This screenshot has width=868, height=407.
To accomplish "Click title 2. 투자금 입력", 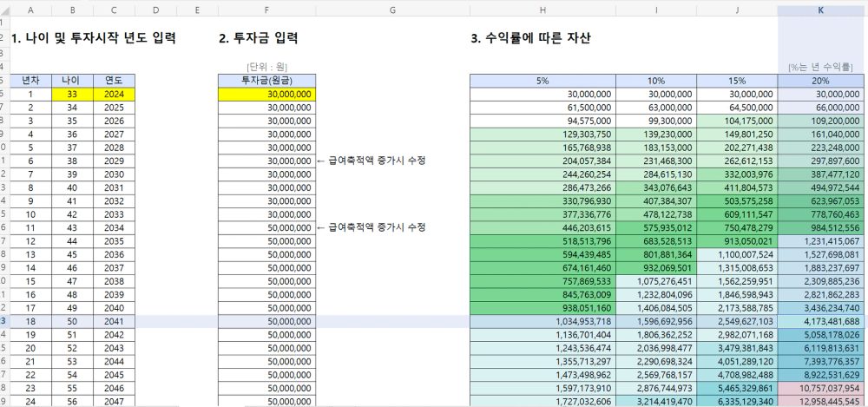I will click(x=259, y=39).
